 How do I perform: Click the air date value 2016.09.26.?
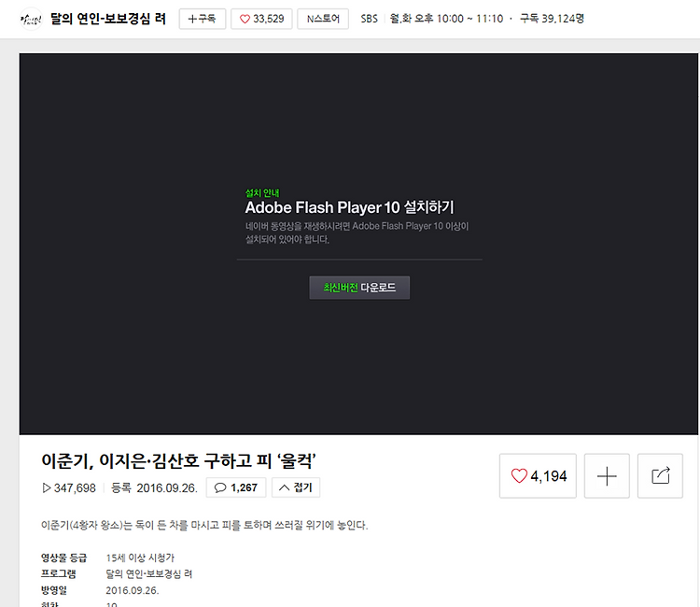coord(133,590)
